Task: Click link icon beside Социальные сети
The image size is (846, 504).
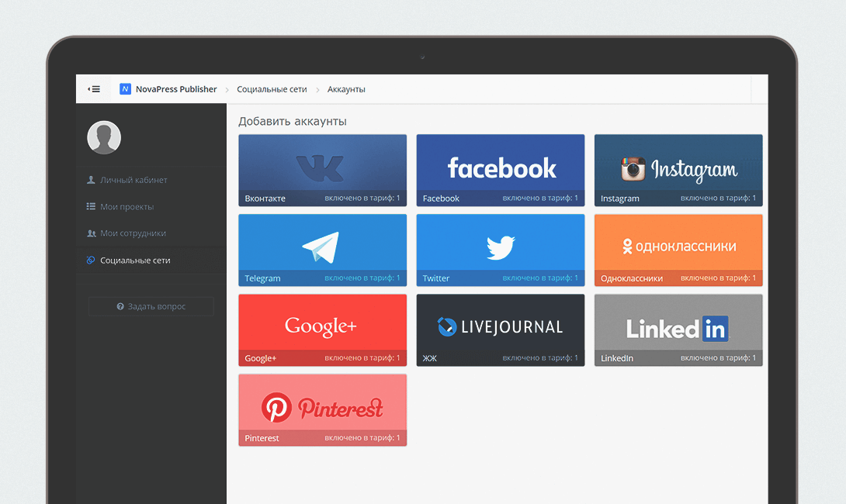Action: [x=91, y=261]
